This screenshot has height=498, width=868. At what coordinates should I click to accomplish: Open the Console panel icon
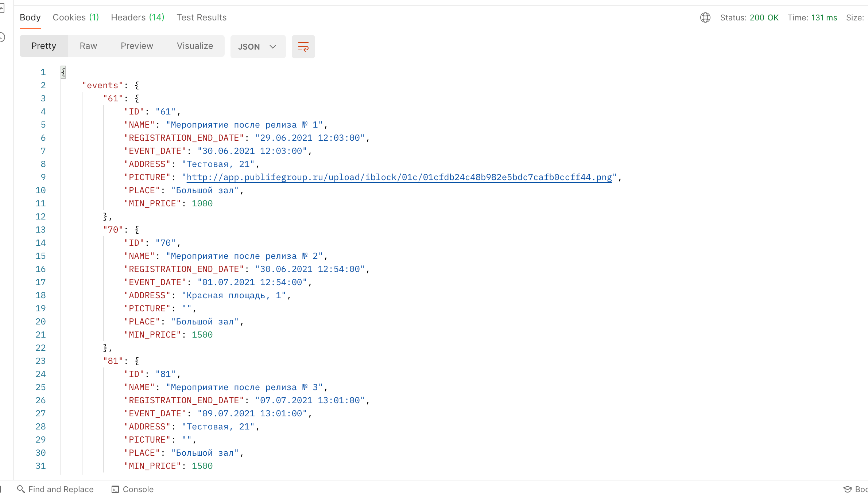[115, 489]
